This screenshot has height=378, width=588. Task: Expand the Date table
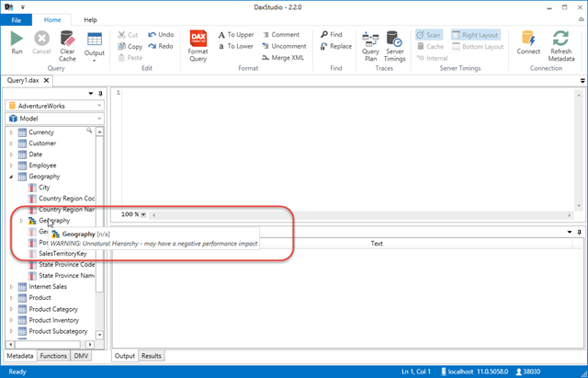click(11, 155)
